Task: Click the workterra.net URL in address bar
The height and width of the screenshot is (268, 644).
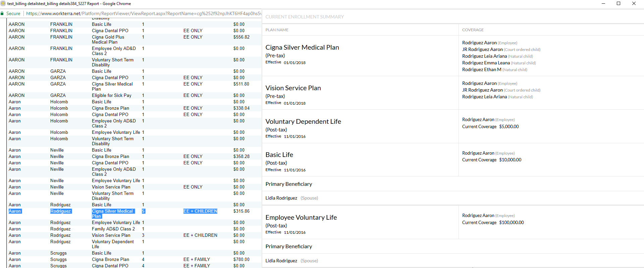Action: 144,13
